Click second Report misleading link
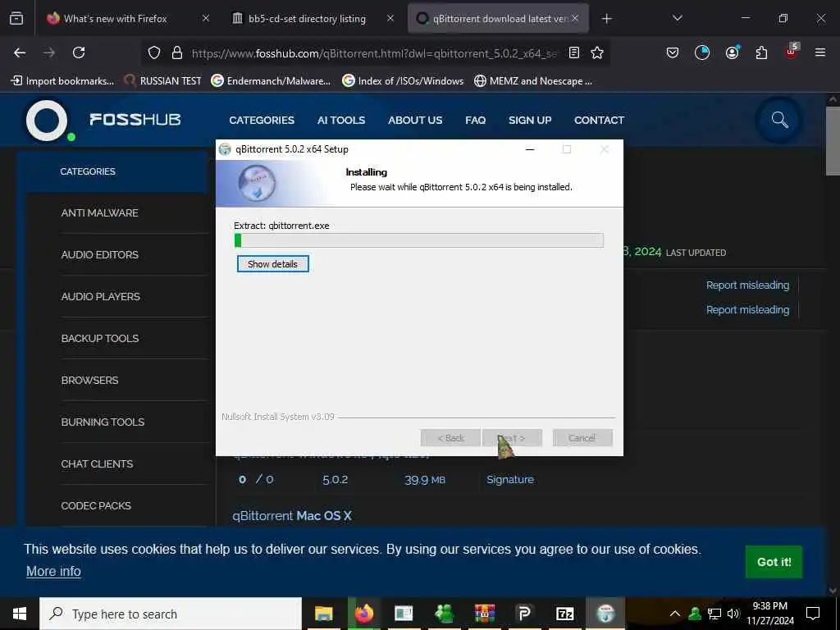This screenshot has width=840, height=630. click(x=747, y=309)
